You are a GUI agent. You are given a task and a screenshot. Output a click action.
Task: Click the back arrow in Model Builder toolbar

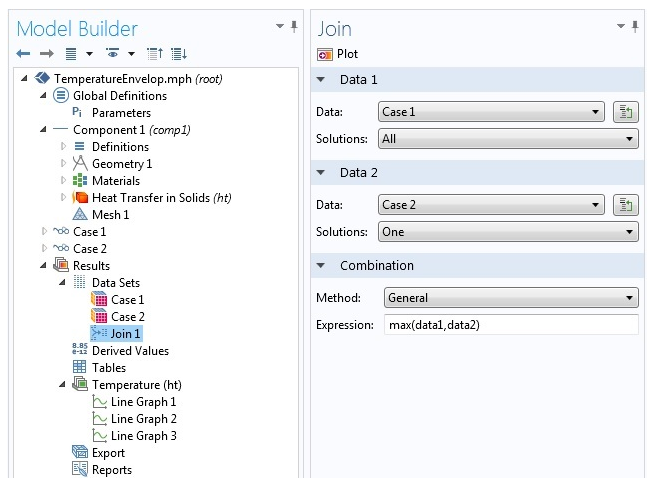[23, 53]
